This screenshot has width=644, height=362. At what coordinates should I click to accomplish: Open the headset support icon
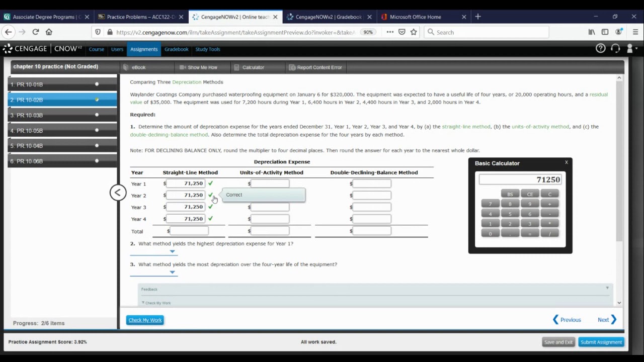tap(615, 49)
